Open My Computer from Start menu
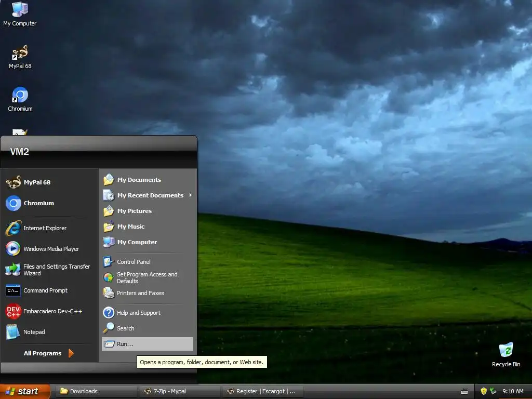532x399 pixels. (147, 242)
